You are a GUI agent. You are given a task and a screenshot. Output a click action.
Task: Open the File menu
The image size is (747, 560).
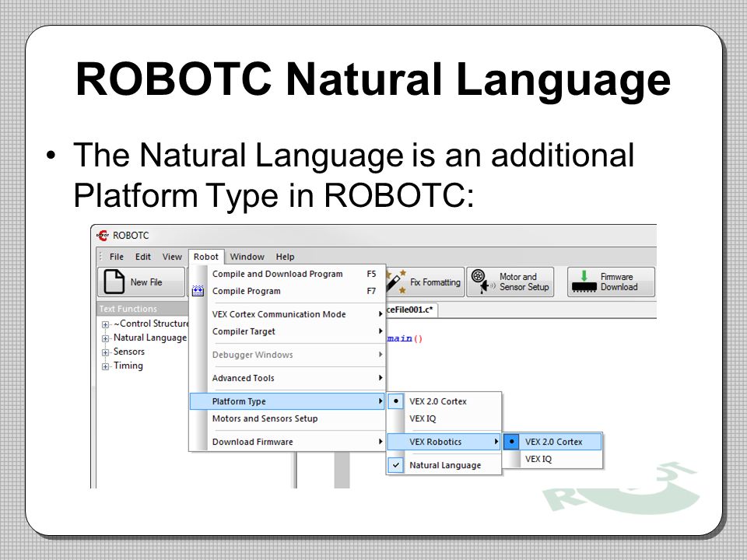tap(117, 257)
